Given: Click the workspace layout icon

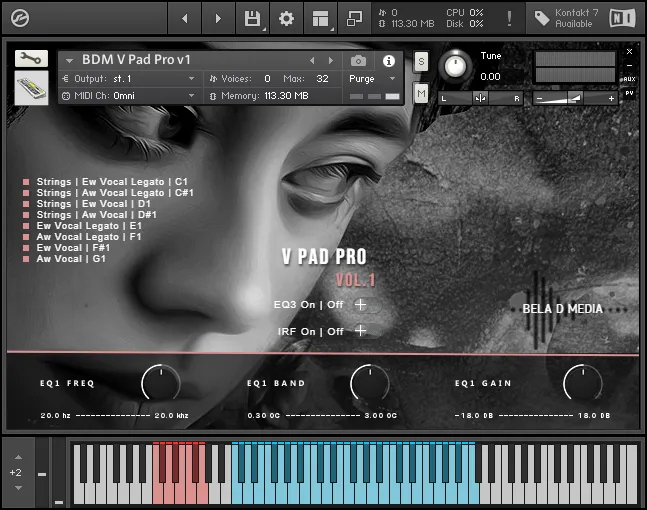Looking at the screenshot, I should (320, 18).
